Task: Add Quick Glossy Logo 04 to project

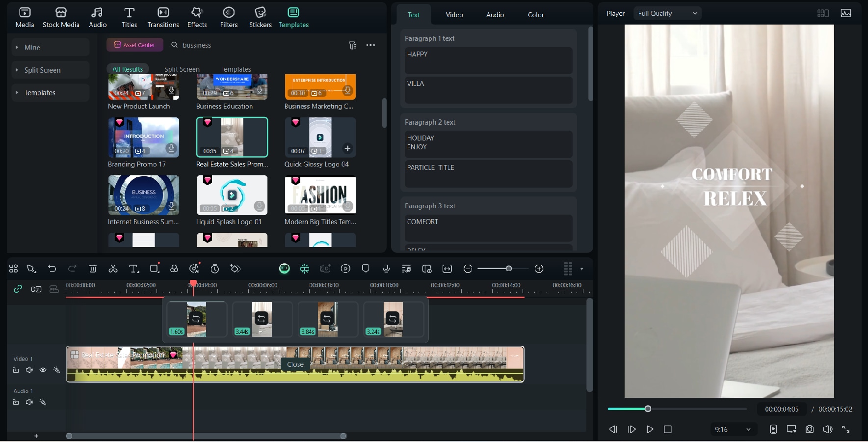Action: pos(347,148)
